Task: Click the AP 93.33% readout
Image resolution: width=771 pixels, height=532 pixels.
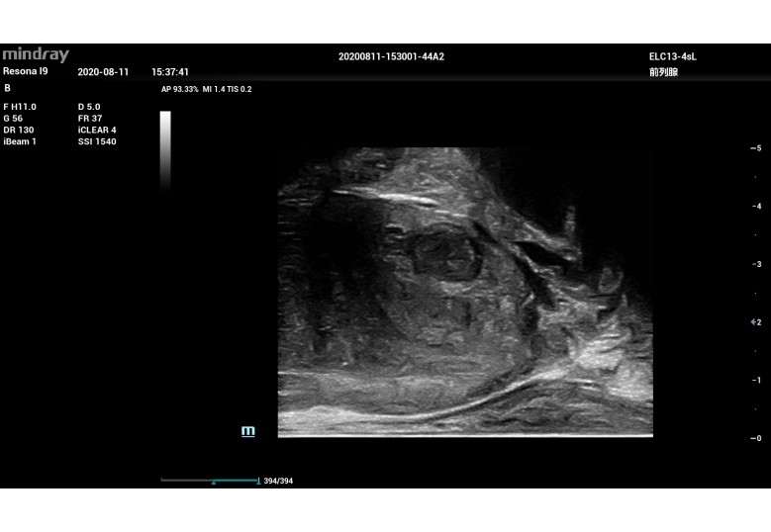Action: click(180, 89)
